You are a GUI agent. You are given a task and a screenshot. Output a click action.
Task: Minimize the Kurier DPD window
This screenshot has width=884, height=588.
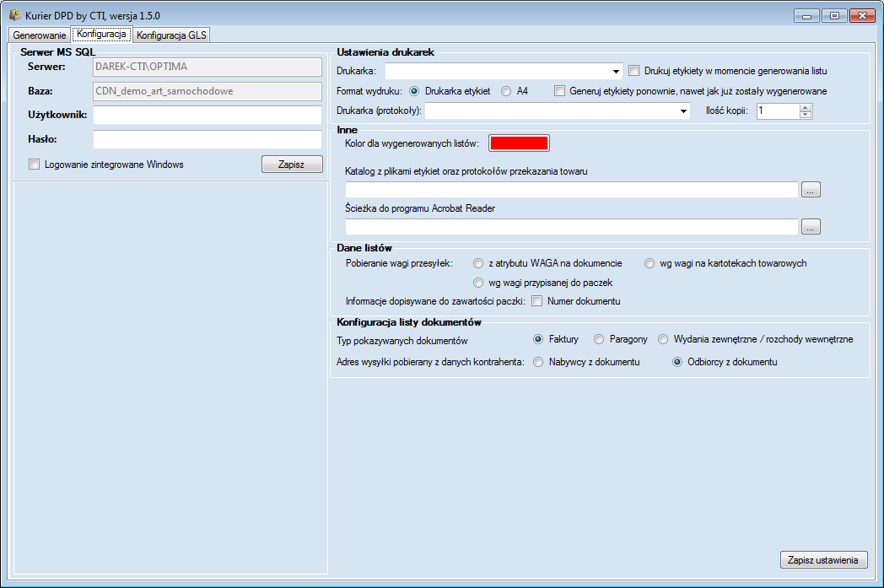[806, 16]
